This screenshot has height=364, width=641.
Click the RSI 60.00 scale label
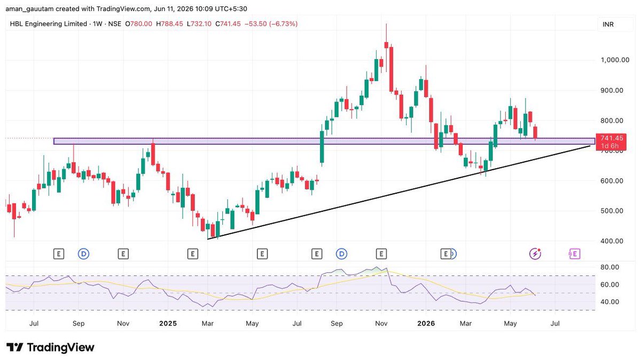tap(611, 284)
